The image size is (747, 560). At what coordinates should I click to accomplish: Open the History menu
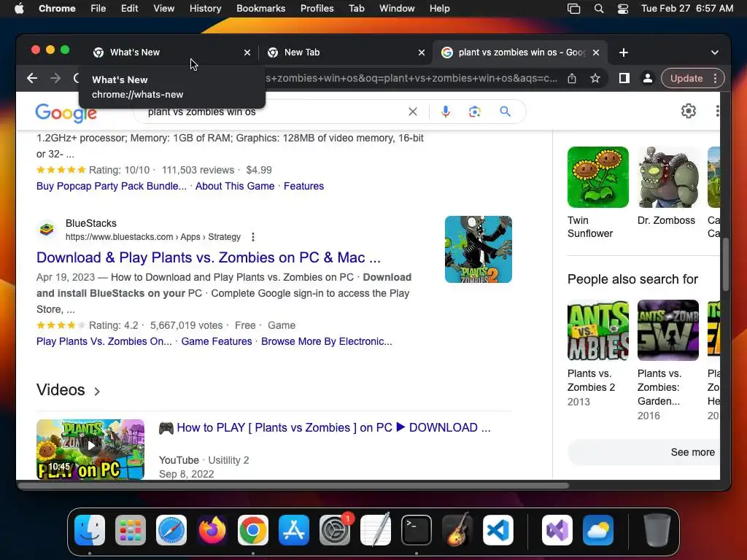[x=205, y=9]
